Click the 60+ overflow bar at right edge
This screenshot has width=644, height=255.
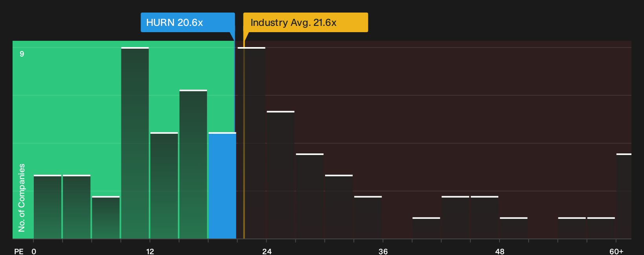pos(624,196)
